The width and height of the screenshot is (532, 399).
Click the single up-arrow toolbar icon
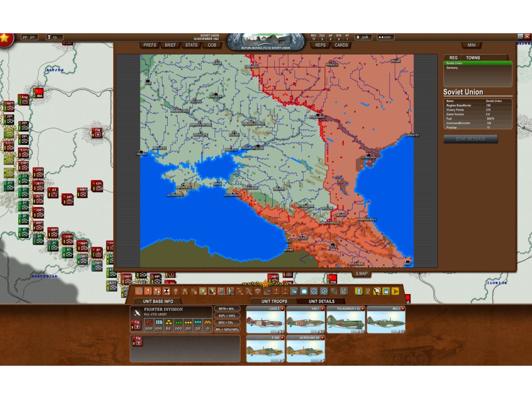148,291
